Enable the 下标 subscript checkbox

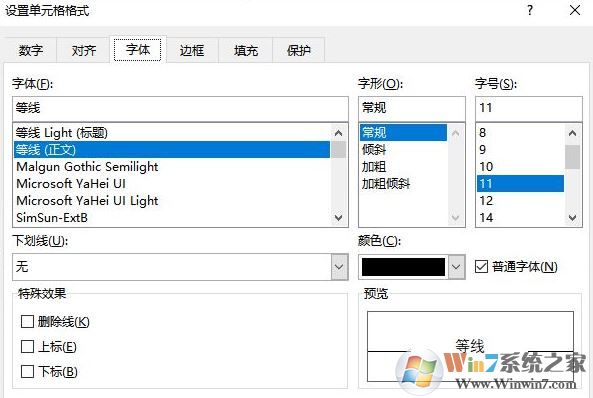point(27,372)
